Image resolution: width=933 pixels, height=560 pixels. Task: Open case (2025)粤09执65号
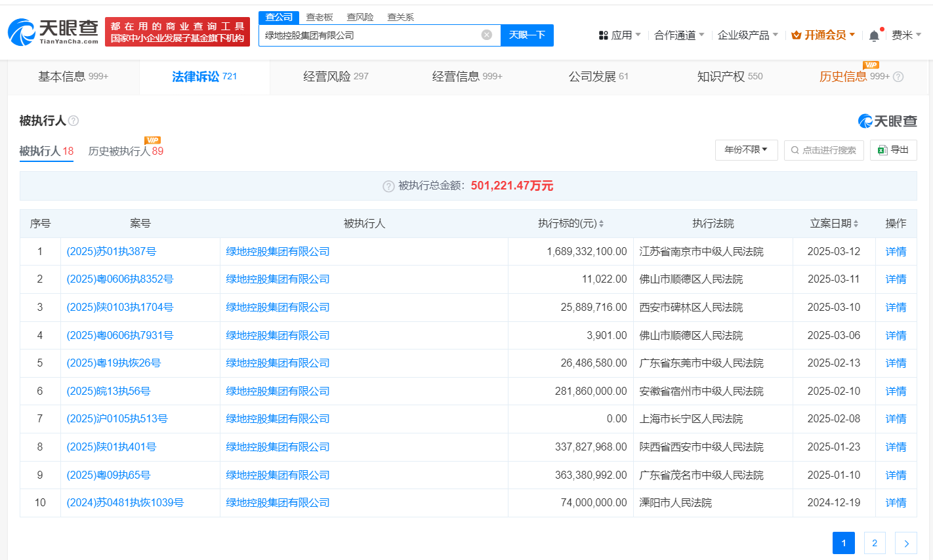108,475
